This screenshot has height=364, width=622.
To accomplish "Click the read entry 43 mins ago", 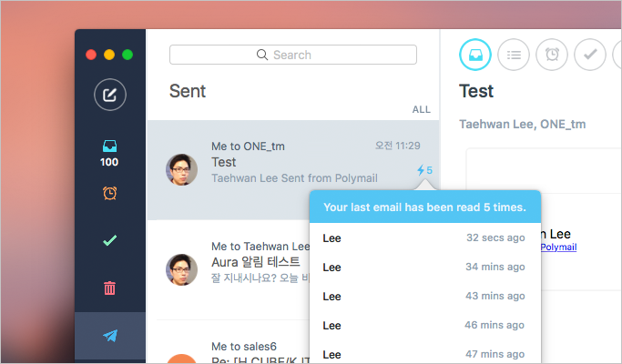I will (x=425, y=296).
